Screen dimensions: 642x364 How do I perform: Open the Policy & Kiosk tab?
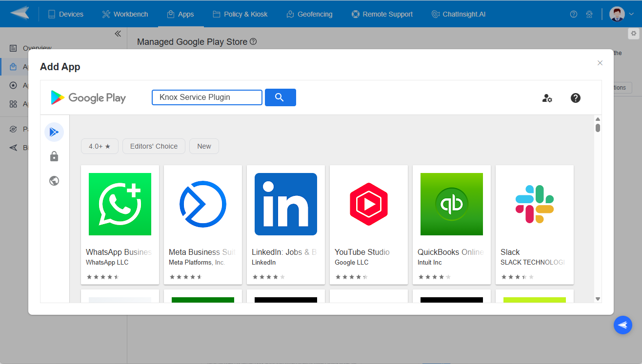pos(240,14)
